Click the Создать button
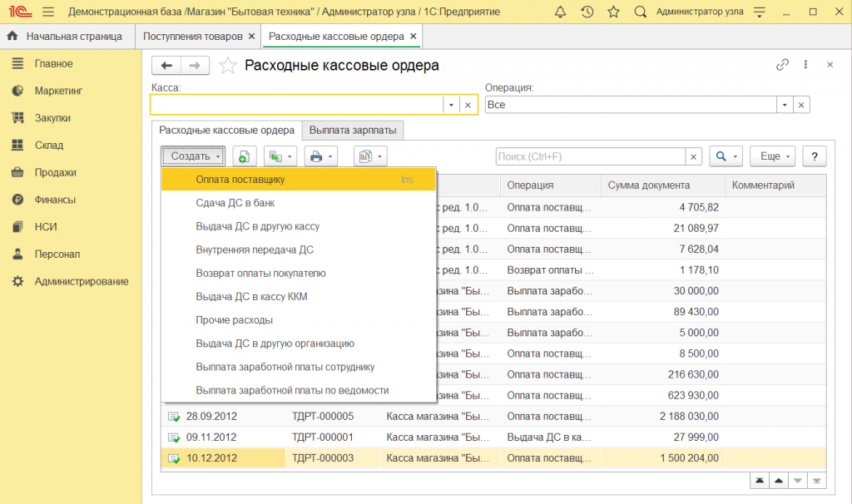Screen dimensions: 852x504 point(192,156)
